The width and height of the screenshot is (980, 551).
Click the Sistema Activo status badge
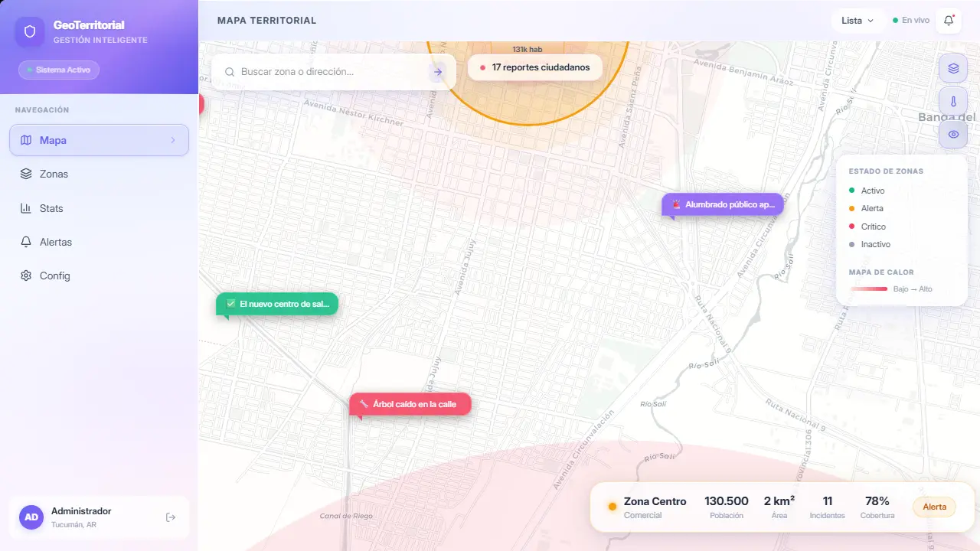(x=59, y=70)
